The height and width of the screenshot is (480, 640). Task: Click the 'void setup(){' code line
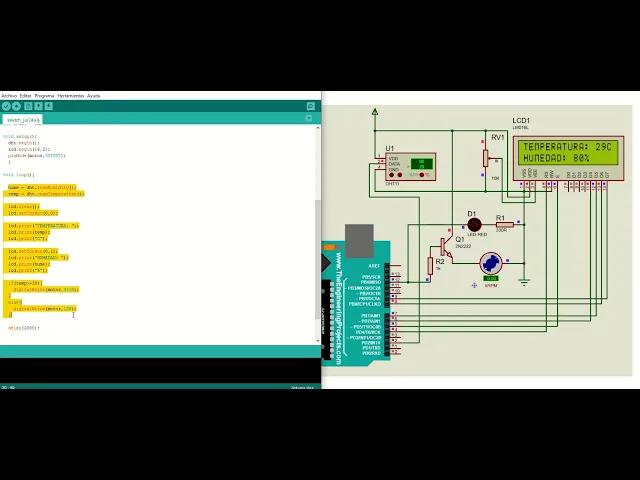(x=20, y=136)
